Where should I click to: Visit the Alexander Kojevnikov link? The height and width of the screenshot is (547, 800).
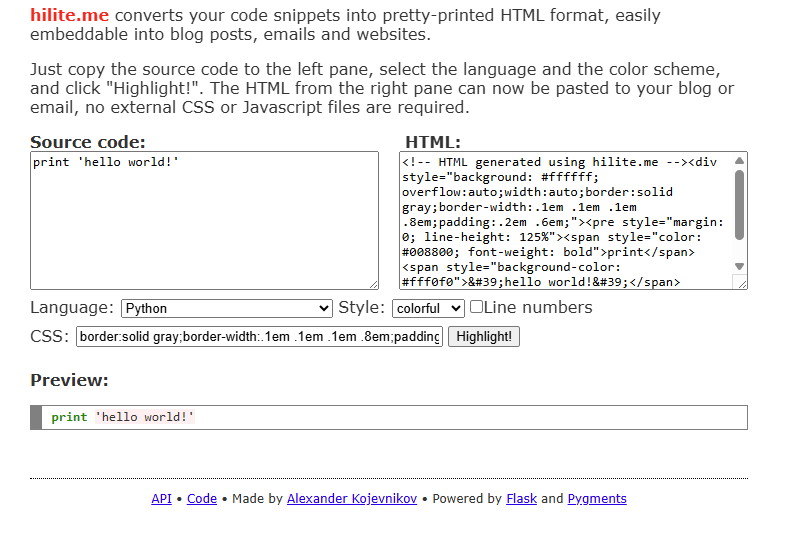352,499
